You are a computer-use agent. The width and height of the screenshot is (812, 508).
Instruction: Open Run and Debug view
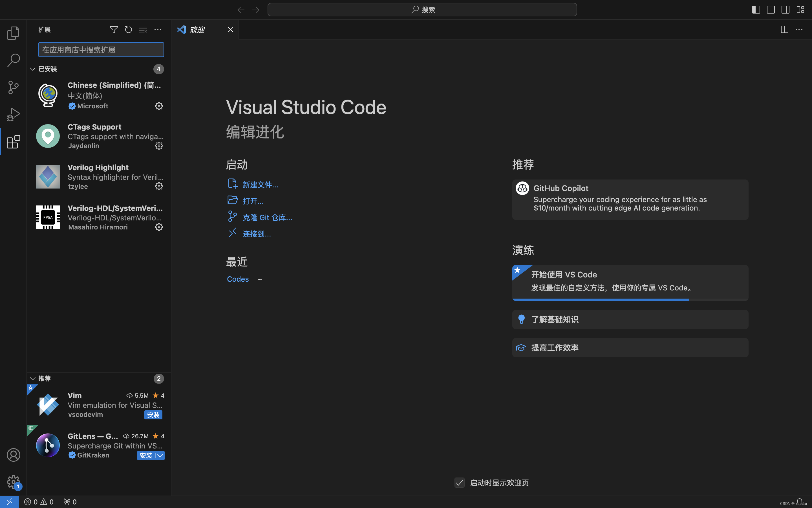point(14,115)
